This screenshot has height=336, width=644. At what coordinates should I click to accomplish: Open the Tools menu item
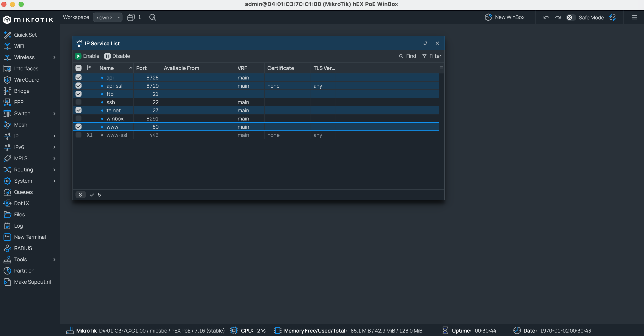[x=30, y=259]
